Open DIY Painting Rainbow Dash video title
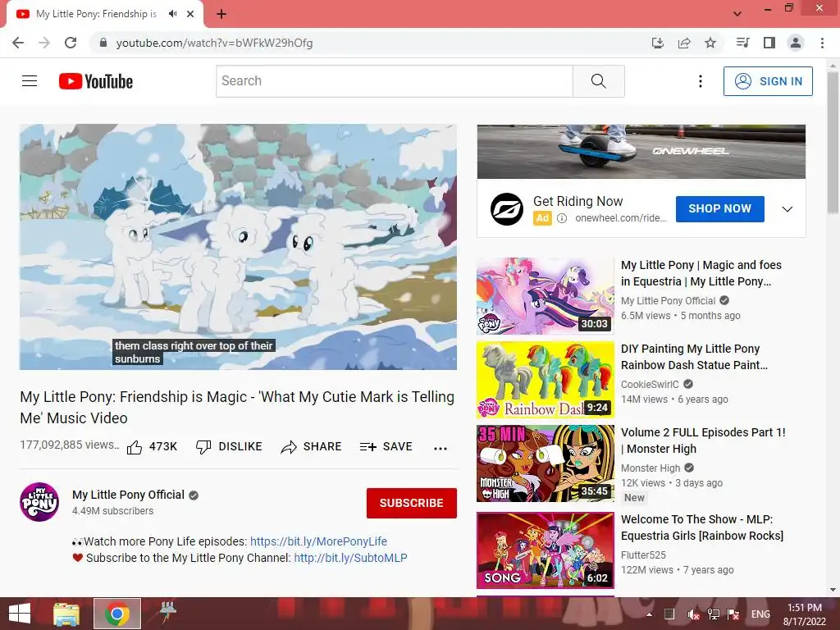 click(694, 357)
